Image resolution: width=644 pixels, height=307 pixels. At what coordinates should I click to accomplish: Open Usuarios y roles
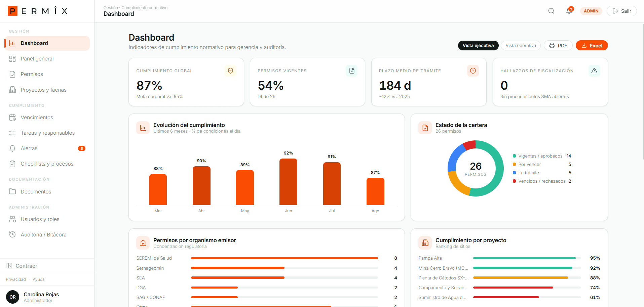(47, 219)
